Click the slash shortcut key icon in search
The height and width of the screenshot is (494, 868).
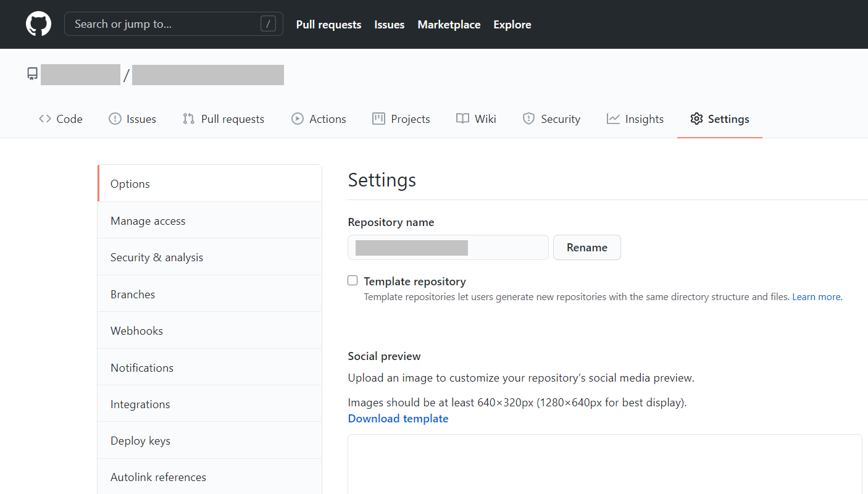coord(268,24)
